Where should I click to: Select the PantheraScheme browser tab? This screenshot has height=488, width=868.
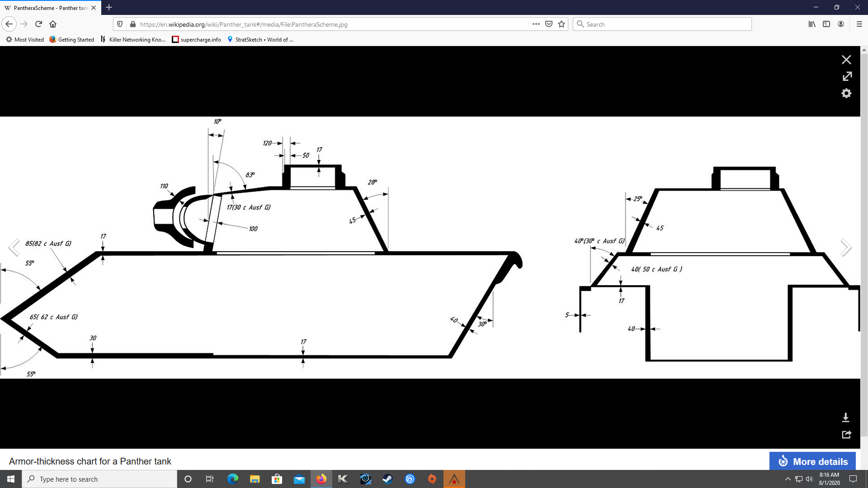click(51, 8)
